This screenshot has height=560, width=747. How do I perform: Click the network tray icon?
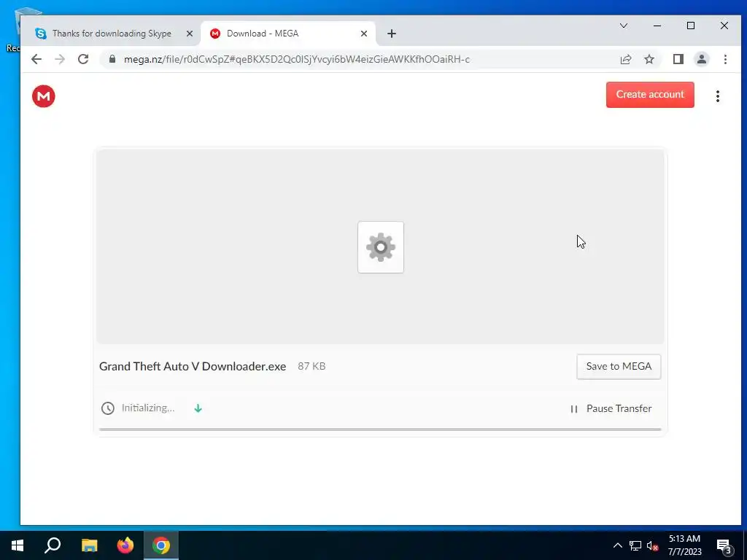point(635,545)
